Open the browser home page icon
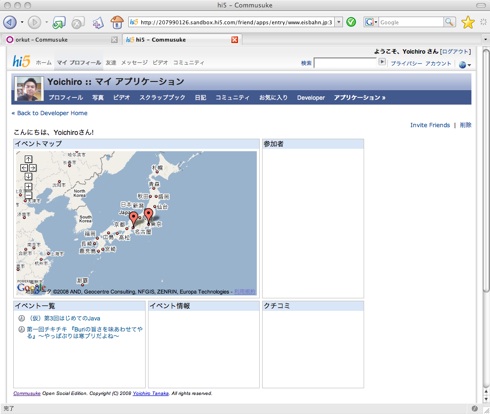This screenshot has width=490, height=414. [117, 22]
